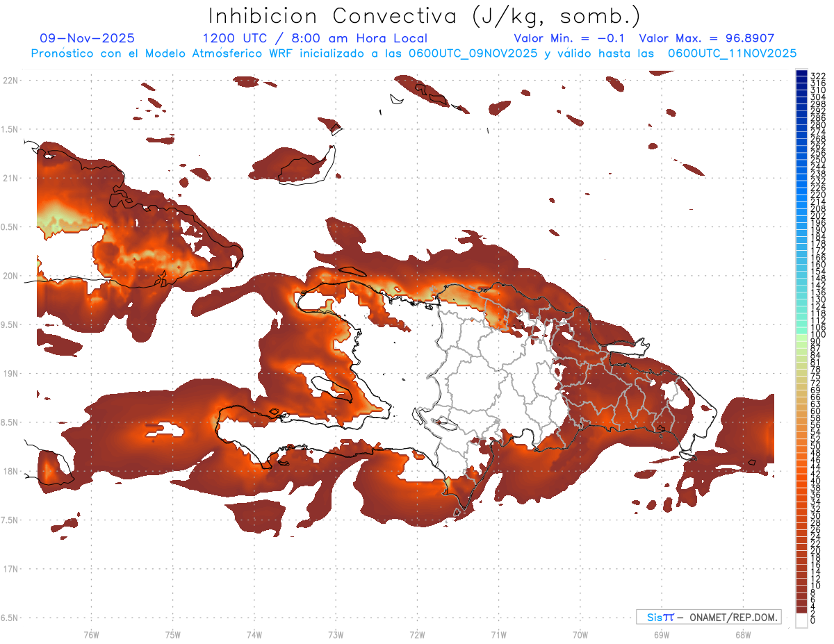Click colorbar value label 202

click(x=818, y=215)
